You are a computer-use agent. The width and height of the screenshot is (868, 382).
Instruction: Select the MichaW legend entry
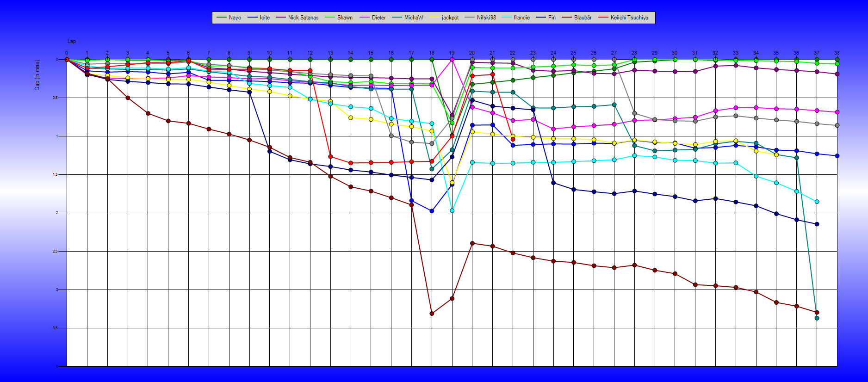(408, 18)
